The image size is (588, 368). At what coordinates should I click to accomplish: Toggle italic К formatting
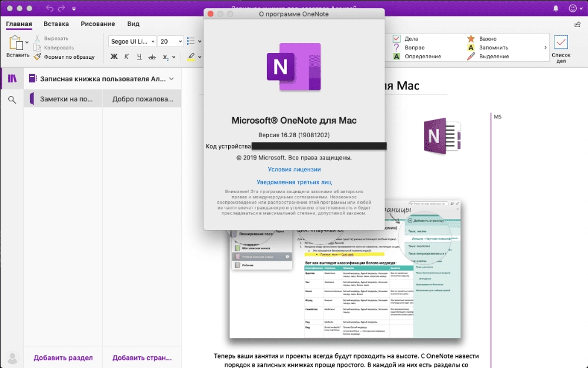(126, 57)
